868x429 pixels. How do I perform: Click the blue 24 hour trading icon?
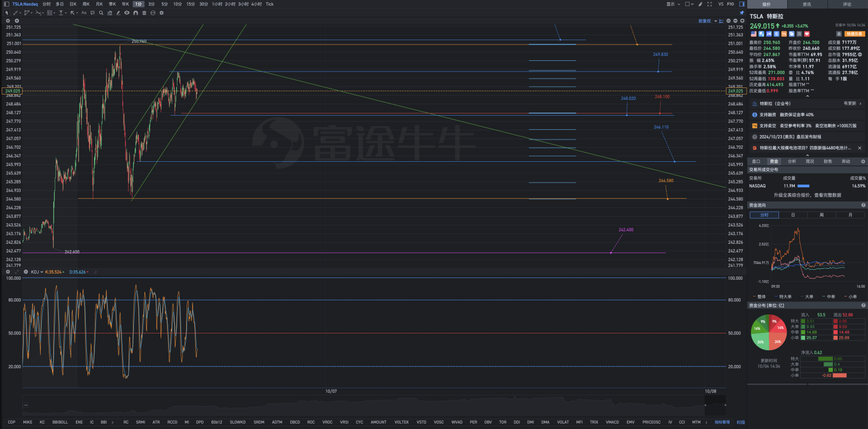tap(769, 34)
